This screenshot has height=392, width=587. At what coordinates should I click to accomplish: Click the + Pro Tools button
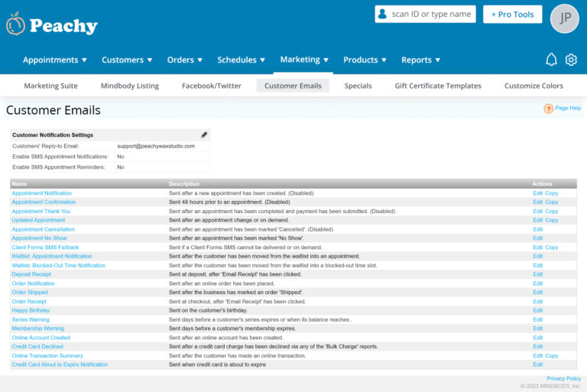[x=512, y=15]
